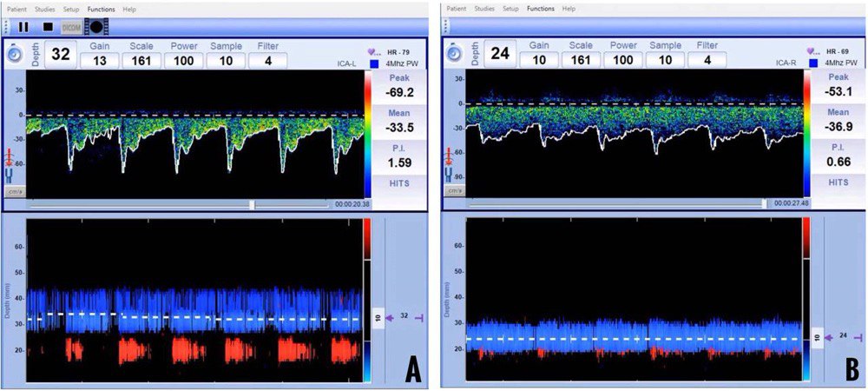Click the red flow direction arrow in left panel

pos(14,155)
